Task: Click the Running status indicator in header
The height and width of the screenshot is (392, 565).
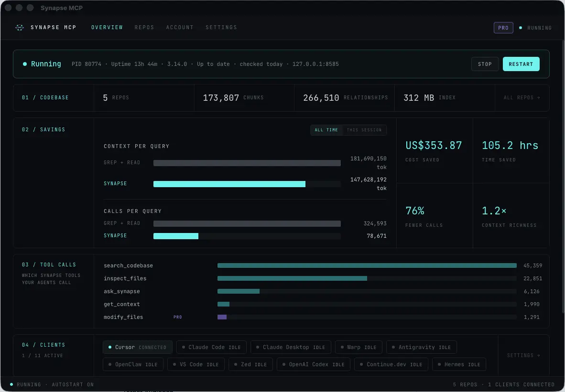Action: [x=535, y=28]
